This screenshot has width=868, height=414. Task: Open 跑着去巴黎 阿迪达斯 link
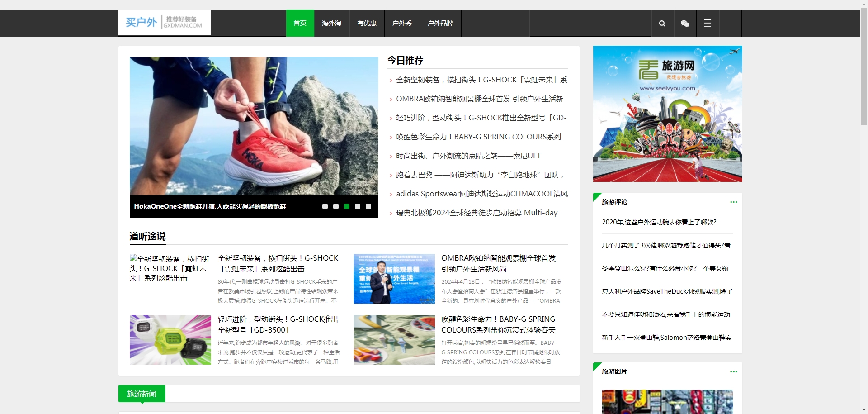[480, 175]
